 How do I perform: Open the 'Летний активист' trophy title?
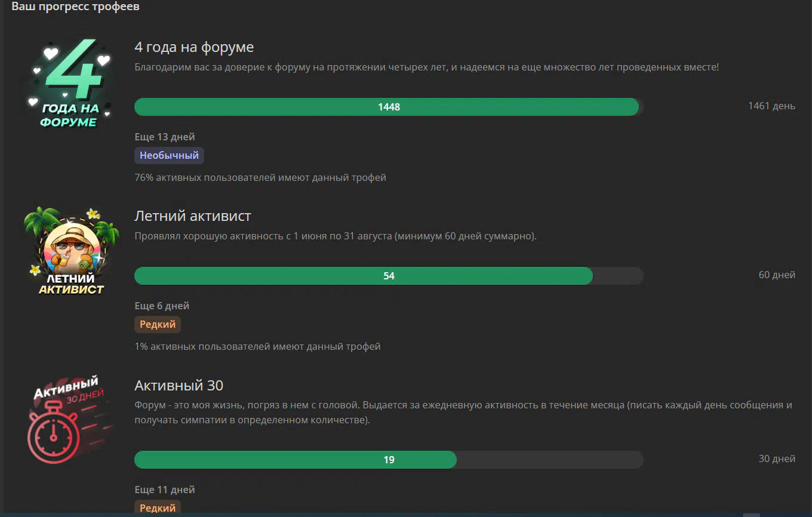[x=193, y=216]
